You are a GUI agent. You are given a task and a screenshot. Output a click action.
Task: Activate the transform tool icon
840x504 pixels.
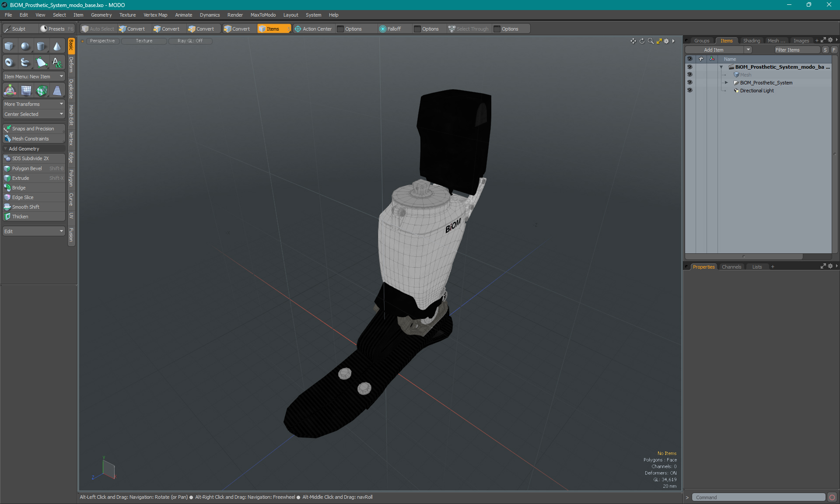click(x=10, y=91)
